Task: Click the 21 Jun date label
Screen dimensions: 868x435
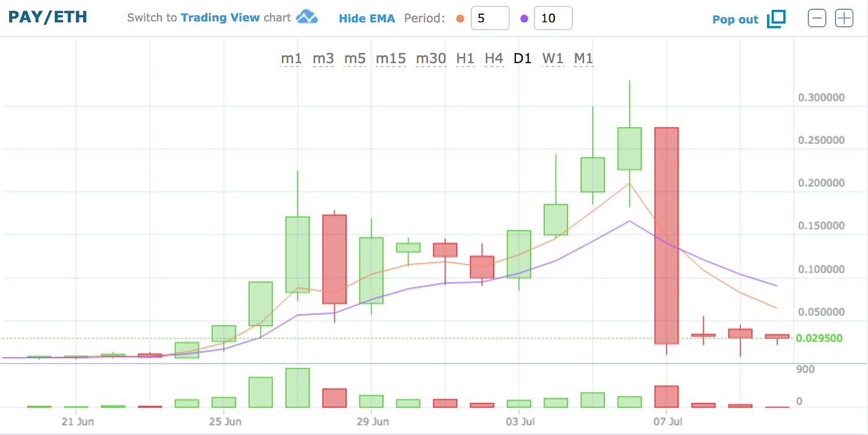Action: 77,423
